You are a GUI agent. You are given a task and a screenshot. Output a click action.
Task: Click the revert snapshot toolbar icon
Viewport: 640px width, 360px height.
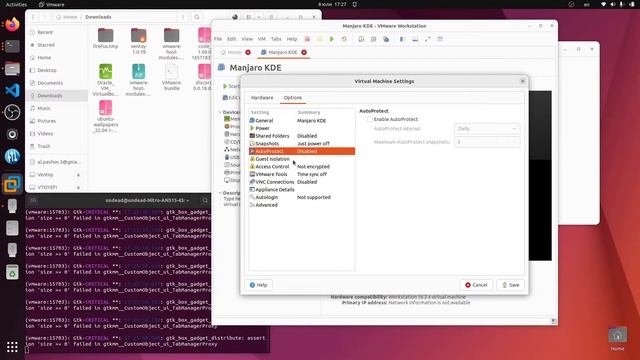pos(373,39)
